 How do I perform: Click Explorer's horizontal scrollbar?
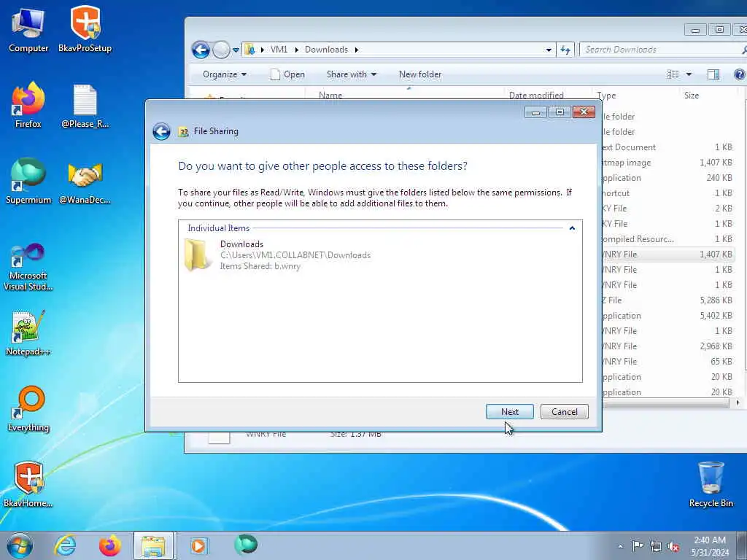(x=665, y=402)
